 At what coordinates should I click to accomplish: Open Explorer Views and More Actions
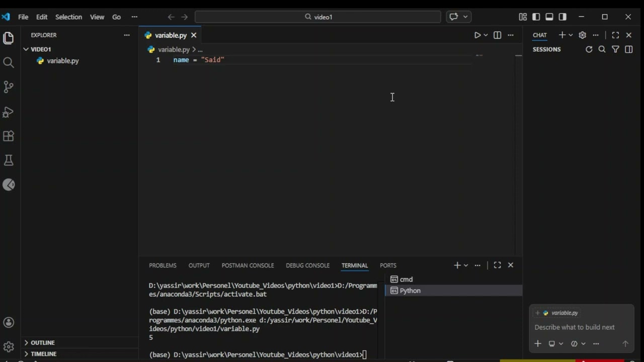point(127,35)
